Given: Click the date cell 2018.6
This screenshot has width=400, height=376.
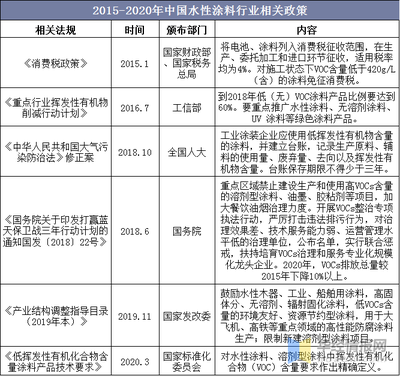Looking at the screenshot, I should click(x=135, y=231).
